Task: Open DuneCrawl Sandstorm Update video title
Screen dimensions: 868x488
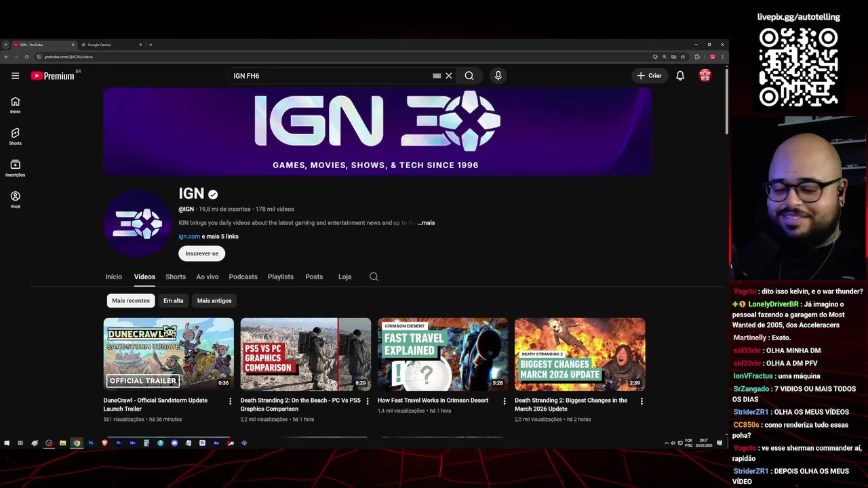Action: tap(155, 405)
